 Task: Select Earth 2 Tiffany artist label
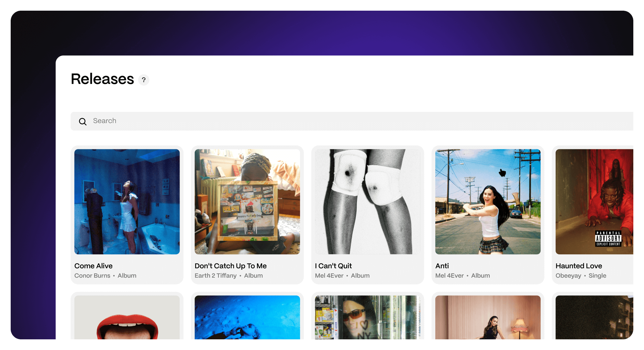click(x=216, y=276)
